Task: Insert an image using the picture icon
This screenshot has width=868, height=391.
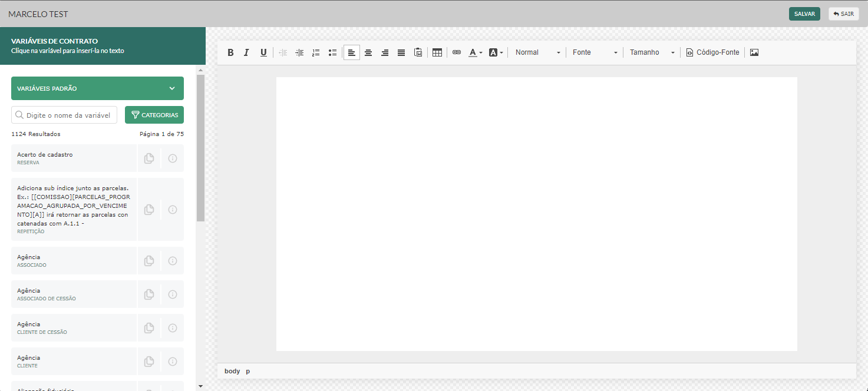Action: pos(754,52)
